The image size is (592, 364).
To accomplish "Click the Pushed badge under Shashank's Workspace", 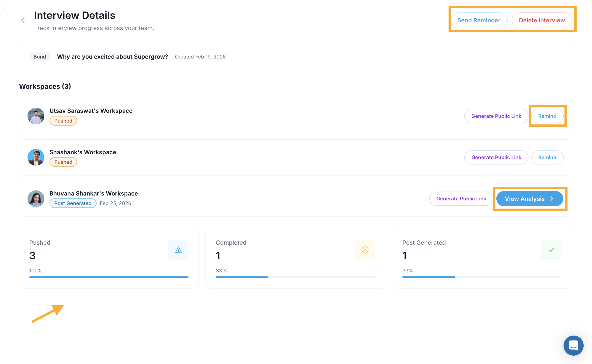I will (x=63, y=162).
